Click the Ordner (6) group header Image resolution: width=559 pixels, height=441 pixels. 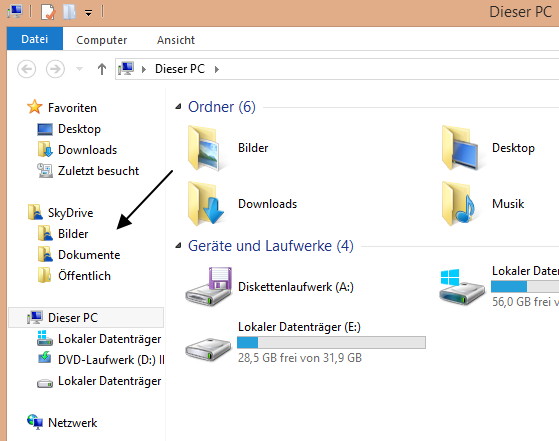222,107
